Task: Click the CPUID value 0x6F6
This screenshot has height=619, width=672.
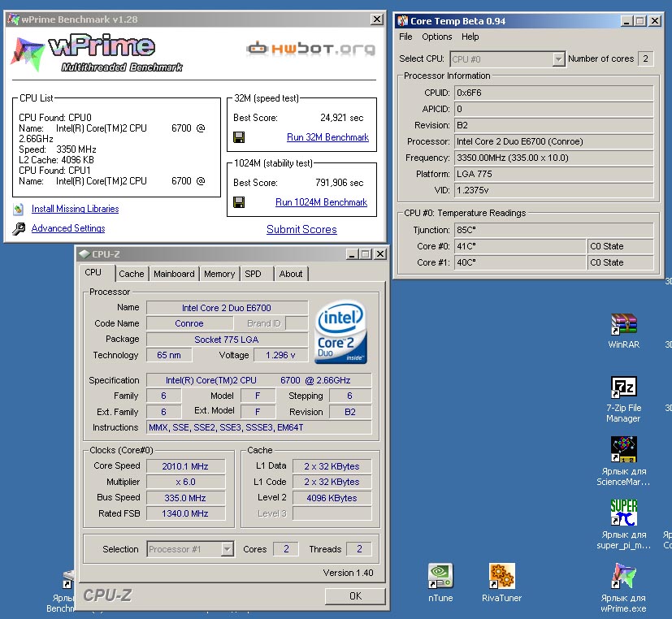Action: pos(553,93)
